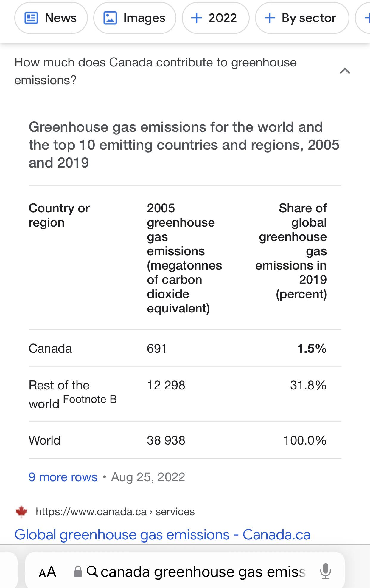Viewport: 370px width, 588px height.
Task: Add the 2022 search refinement
Action: point(215,18)
